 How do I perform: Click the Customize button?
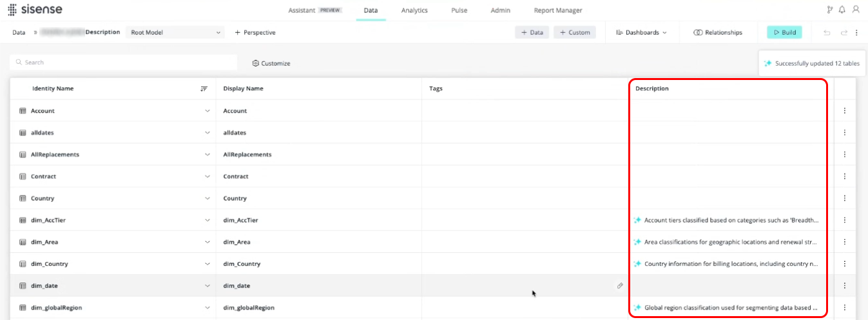pyautogui.click(x=271, y=63)
